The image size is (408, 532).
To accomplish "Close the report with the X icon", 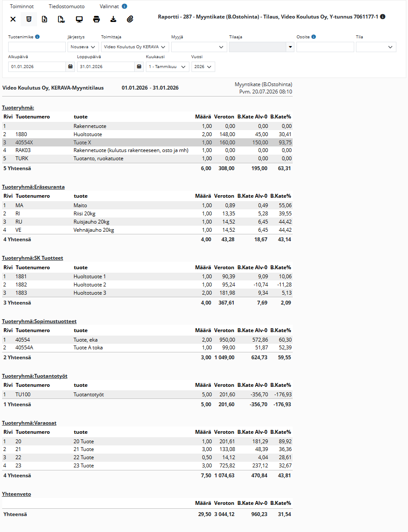I will click(13, 19).
